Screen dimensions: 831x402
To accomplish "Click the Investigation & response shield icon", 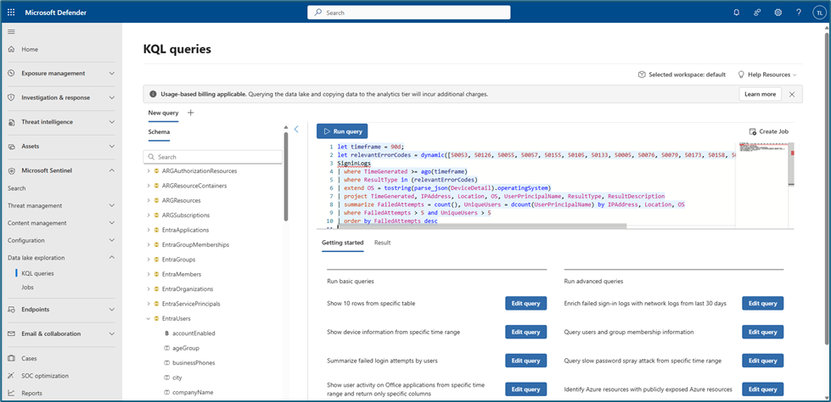I will pos(11,97).
